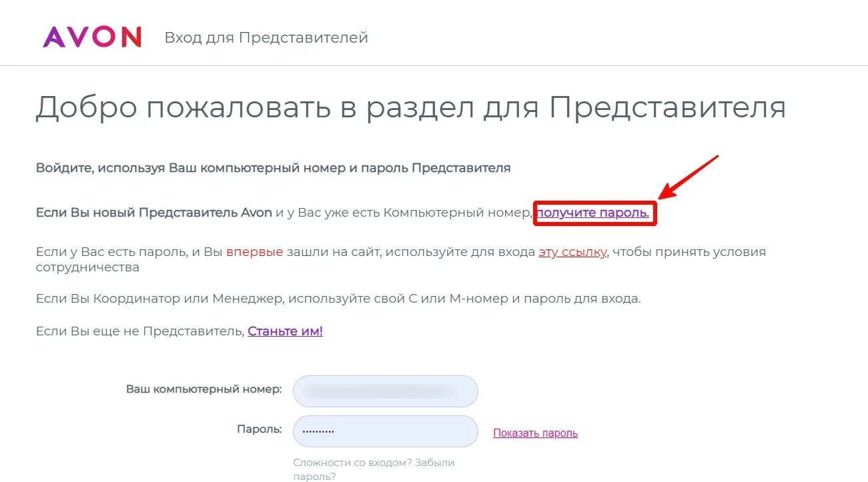Viewport: 868px width, 482px height.
Task: Click the AVON logo
Action: tap(92, 37)
